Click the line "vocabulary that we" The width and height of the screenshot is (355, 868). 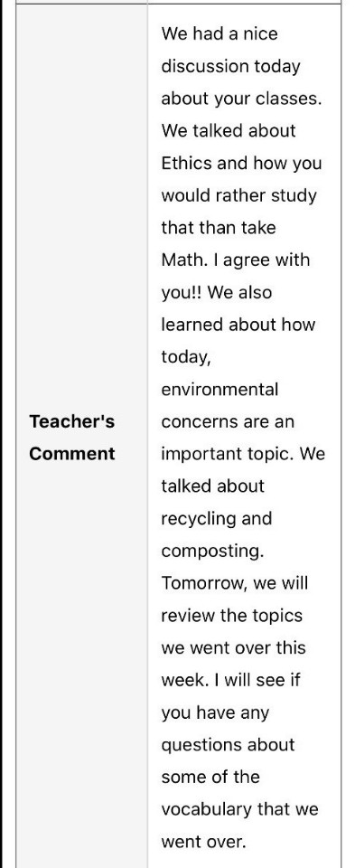tap(240, 809)
